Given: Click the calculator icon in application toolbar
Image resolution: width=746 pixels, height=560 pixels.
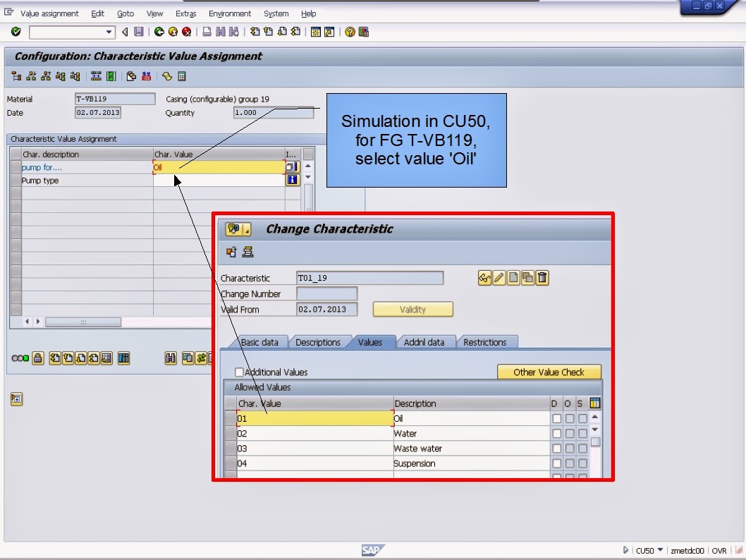Looking at the screenshot, I should (x=182, y=76).
